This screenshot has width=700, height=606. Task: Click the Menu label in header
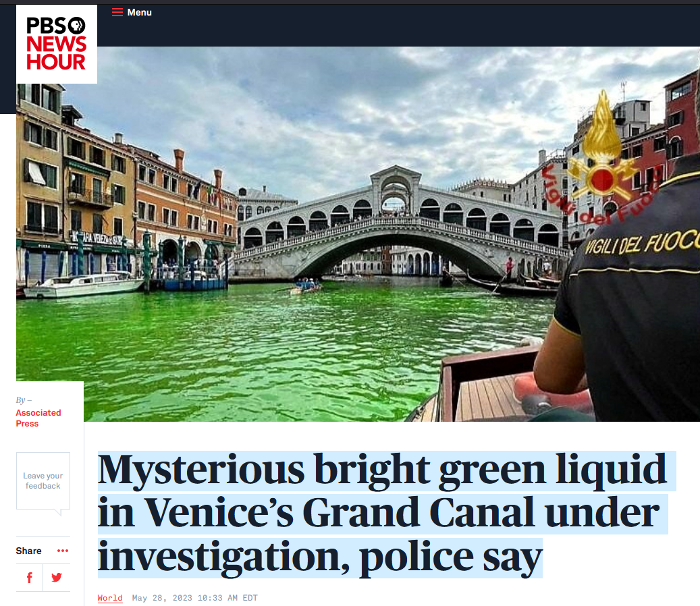pos(139,13)
